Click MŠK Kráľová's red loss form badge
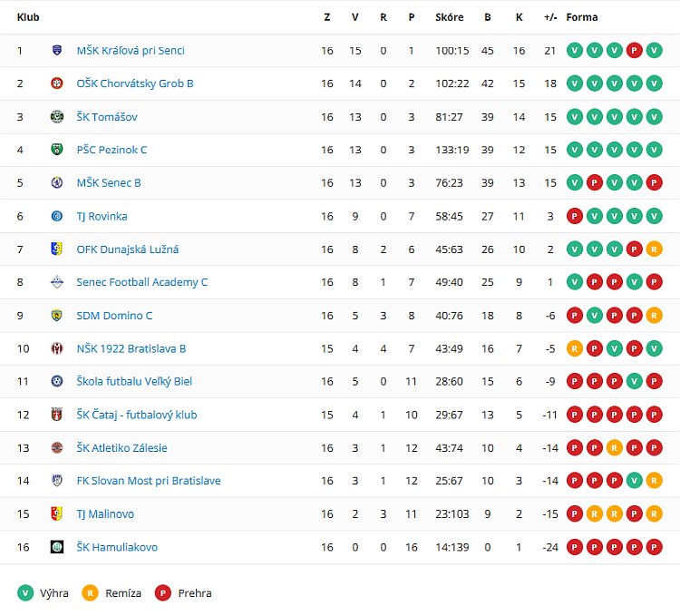The image size is (680, 616). click(x=634, y=51)
